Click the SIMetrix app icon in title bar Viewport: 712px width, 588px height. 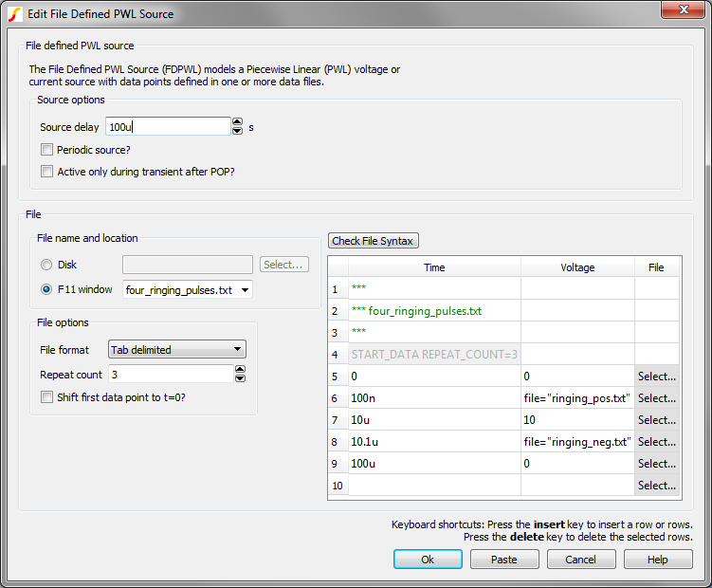click(x=14, y=13)
